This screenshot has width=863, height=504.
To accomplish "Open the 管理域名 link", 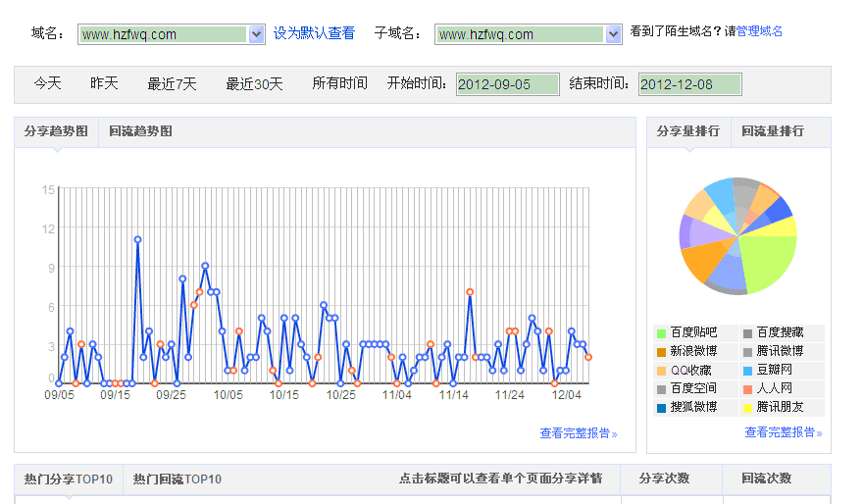I will tap(759, 31).
